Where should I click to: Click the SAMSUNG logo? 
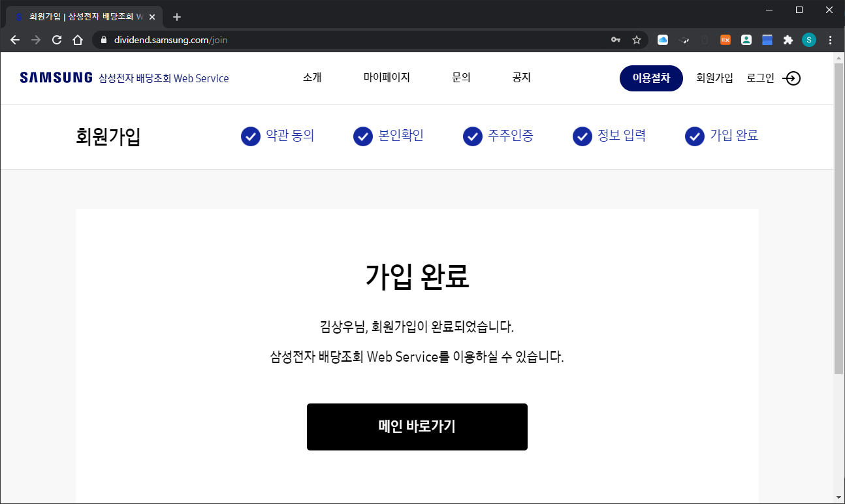pyautogui.click(x=56, y=78)
